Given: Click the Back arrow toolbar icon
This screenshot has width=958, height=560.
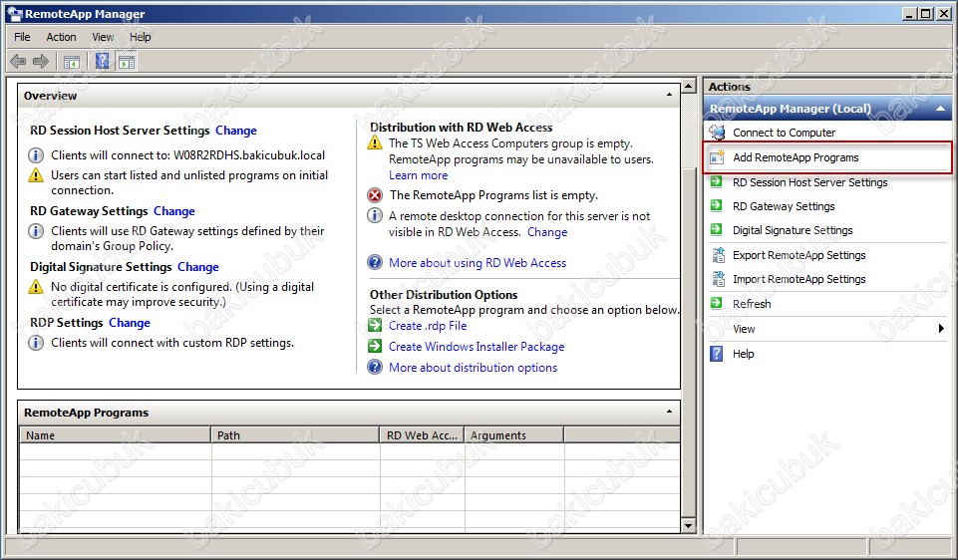Looking at the screenshot, I should point(18,62).
